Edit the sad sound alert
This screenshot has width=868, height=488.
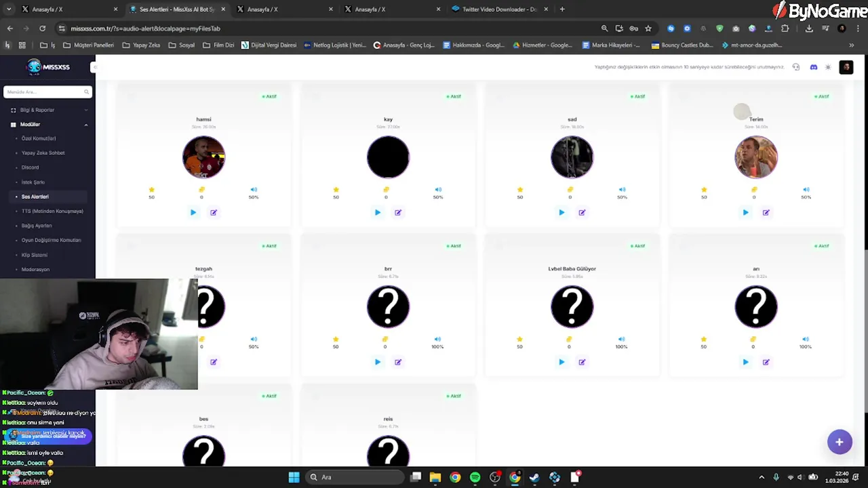pyautogui.click(x=582, y=213)
